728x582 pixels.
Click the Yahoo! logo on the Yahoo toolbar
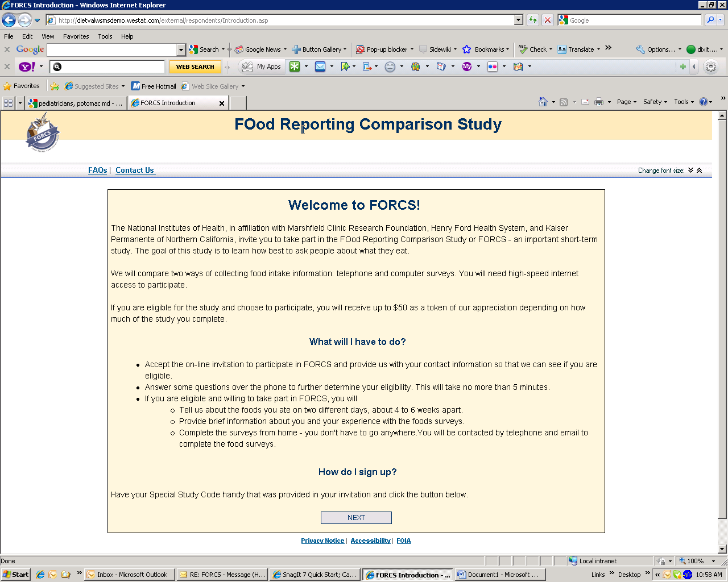(x=27, y=66)
